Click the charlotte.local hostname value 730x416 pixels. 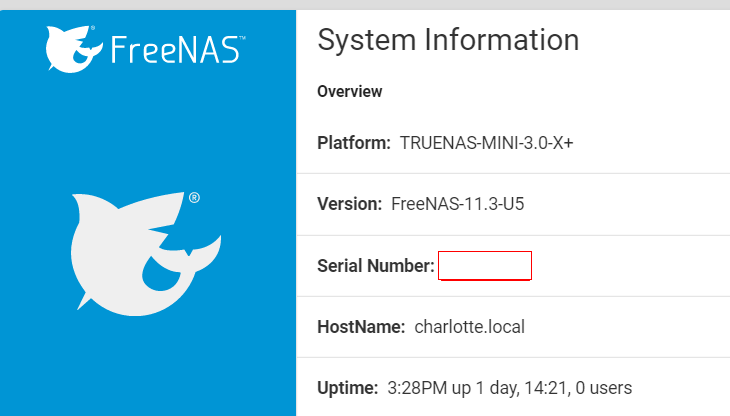pos(470,327)
